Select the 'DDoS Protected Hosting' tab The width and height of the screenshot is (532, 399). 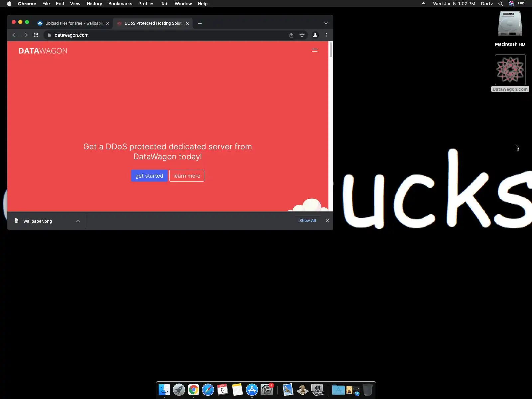(153, 23)
